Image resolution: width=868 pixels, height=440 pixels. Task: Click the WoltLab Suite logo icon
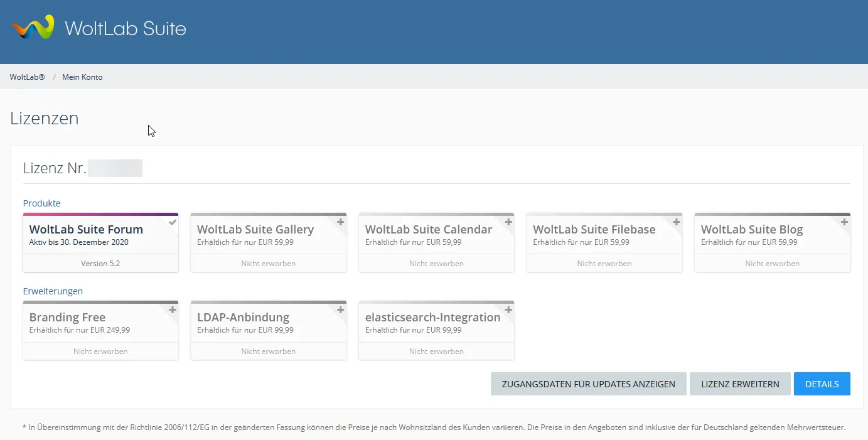pyautogui.click(x=33, y=28)
